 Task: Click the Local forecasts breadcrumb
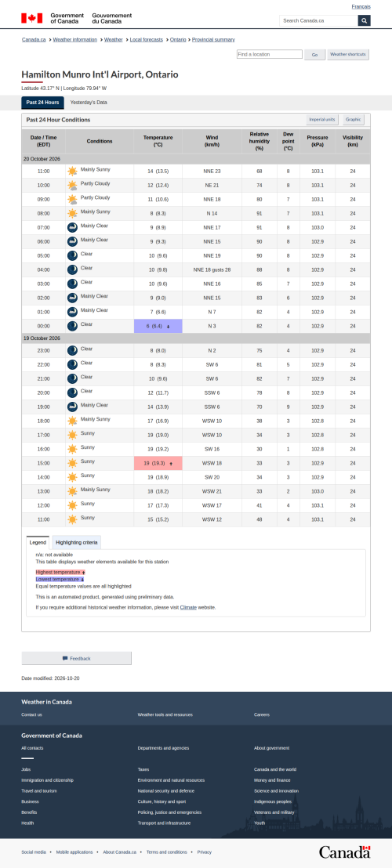coord(146,40)
